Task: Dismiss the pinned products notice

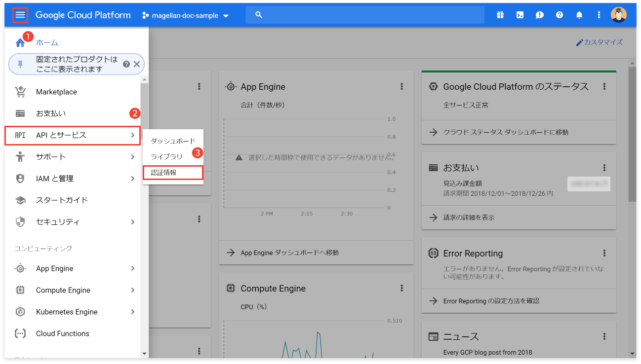Action: point(137,64)
